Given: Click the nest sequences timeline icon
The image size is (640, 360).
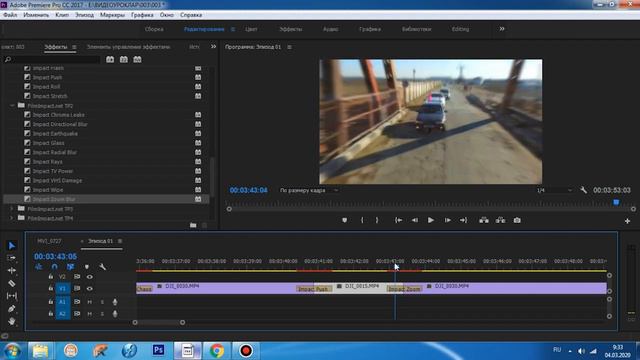Looking at the screenshot, I should (x=39, y=267).
